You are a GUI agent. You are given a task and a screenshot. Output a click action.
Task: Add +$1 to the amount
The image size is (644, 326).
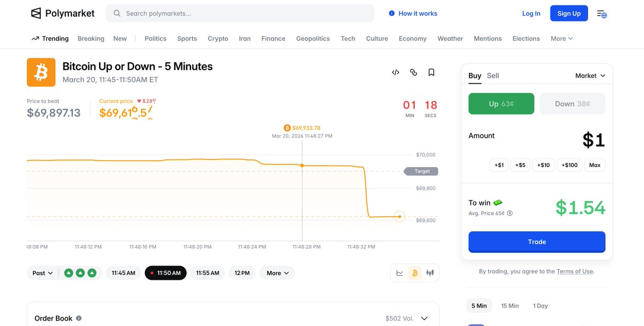(x=499, y=165)
